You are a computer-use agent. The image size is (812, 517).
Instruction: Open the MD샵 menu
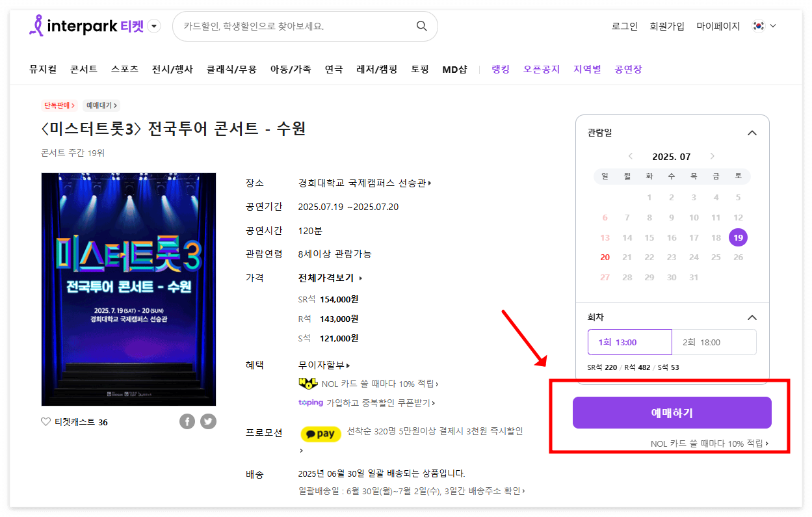[x=454, y=69]
